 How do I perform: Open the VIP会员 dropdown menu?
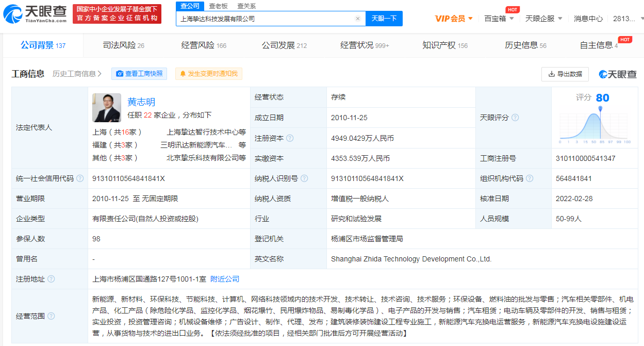point(454,19)
